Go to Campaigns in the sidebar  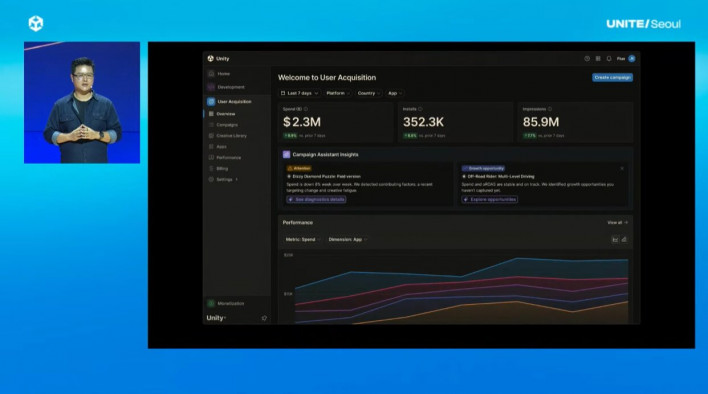(227, 125)
